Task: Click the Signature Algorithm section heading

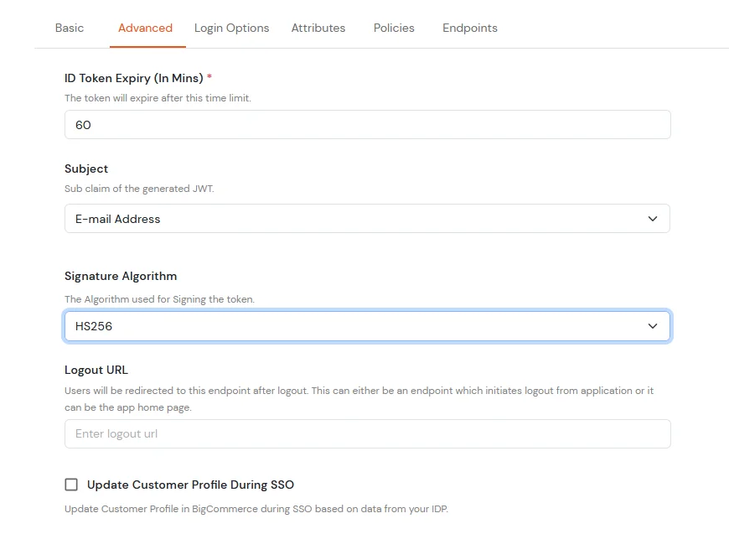Action: pyautogui.click(x=120, y=276)
